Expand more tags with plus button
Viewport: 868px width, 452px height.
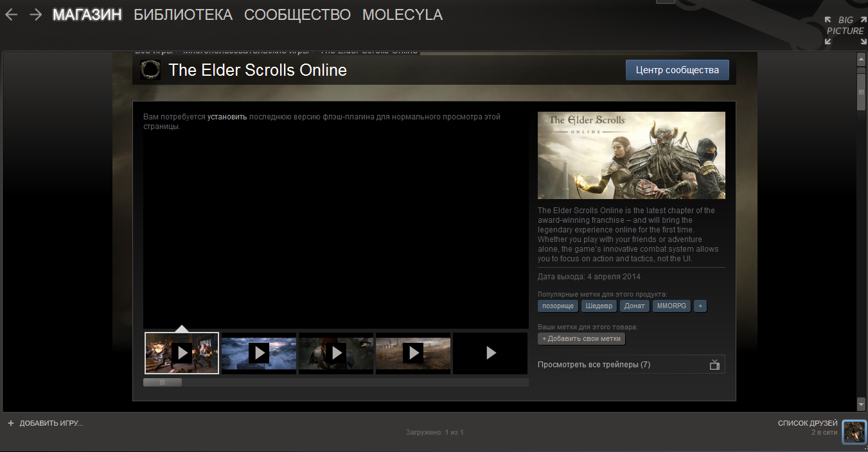[700, 306]
